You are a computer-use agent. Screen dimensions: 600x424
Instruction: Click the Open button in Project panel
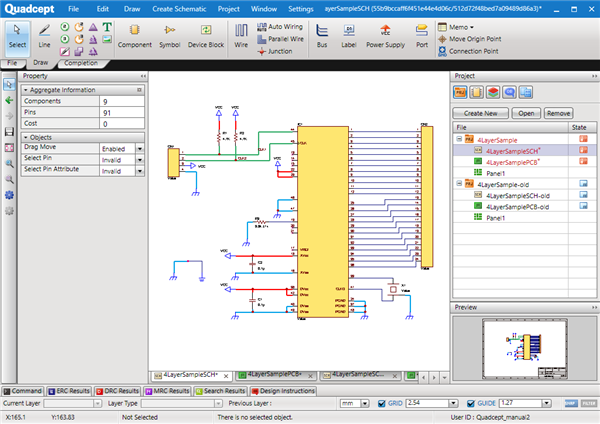click(x=526, y=113)
